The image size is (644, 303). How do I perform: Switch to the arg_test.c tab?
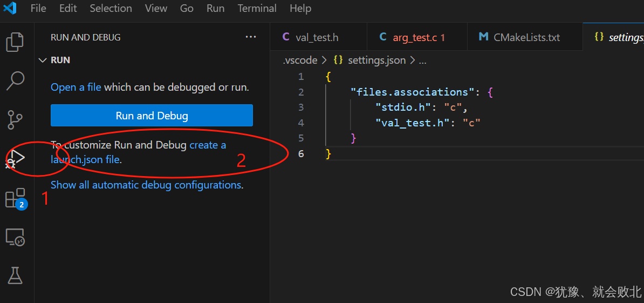[417, 37]
